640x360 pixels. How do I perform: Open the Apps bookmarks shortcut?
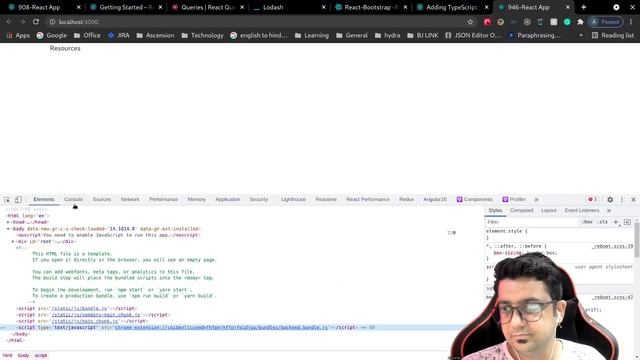coord(18,36)
